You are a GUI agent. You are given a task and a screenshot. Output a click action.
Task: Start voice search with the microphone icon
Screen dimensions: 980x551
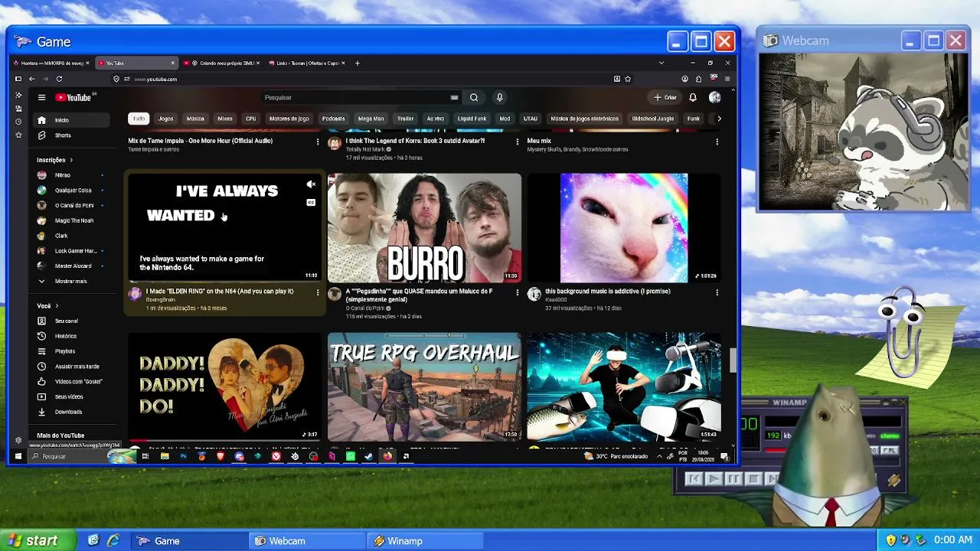point(499,97)
